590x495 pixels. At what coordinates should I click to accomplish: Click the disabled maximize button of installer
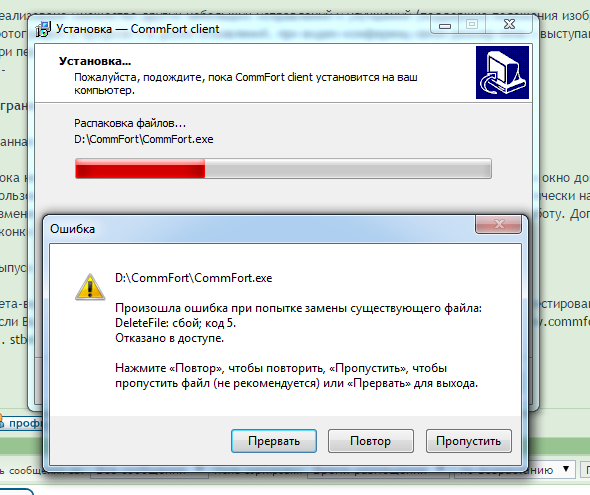(x=472, y=25)
